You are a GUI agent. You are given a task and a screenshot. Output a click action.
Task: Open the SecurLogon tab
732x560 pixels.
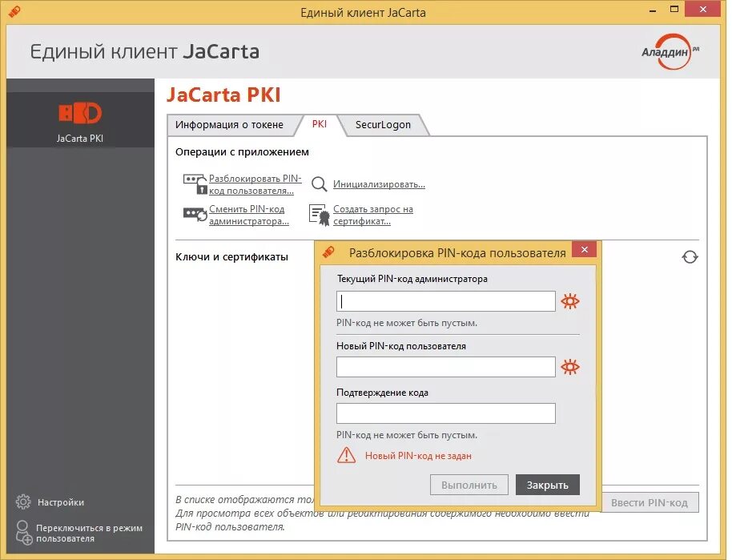pos(383,125)
